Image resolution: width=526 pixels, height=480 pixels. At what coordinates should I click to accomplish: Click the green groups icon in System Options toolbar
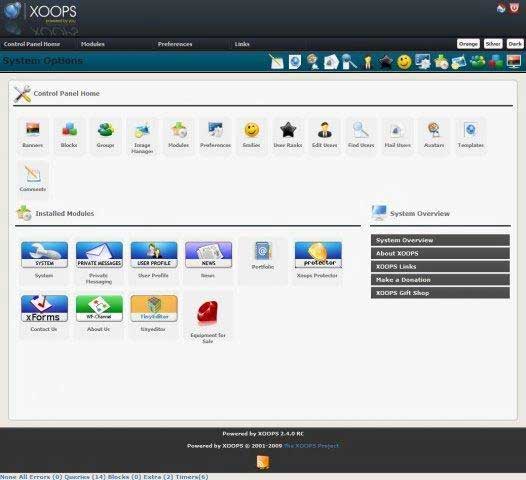click(x=477, y=62)
